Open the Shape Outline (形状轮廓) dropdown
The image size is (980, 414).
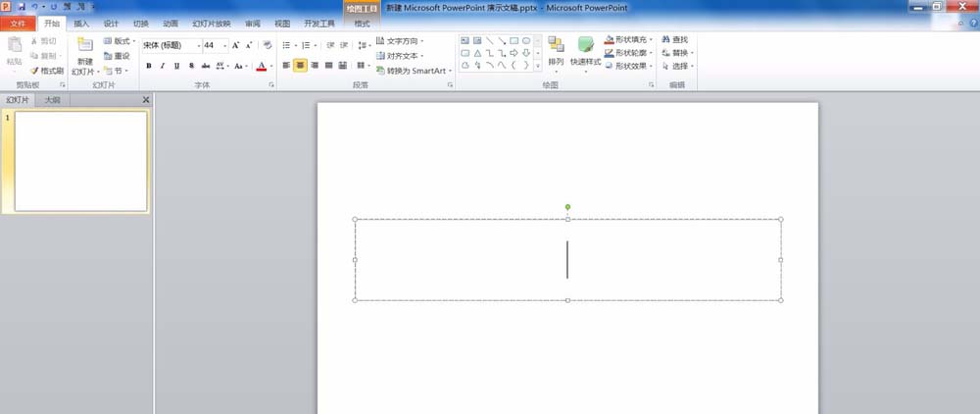629,53
